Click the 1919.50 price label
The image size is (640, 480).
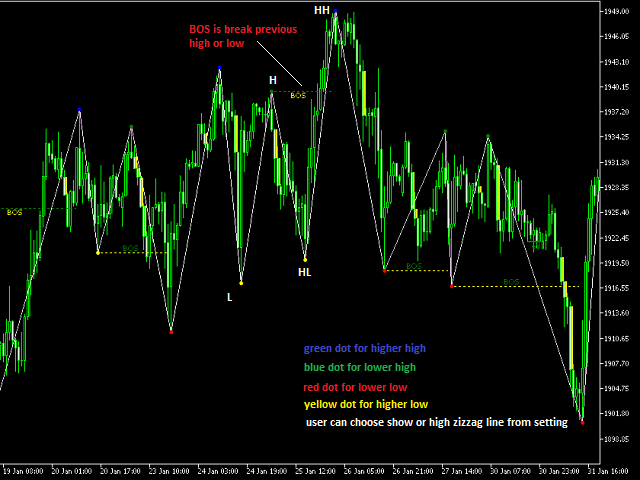tap(617, 263)
